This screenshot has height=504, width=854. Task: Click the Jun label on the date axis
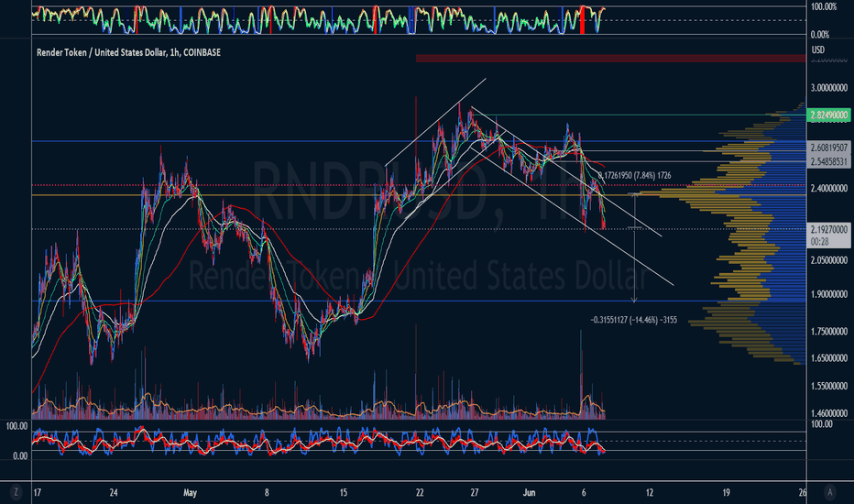(529, 493)
